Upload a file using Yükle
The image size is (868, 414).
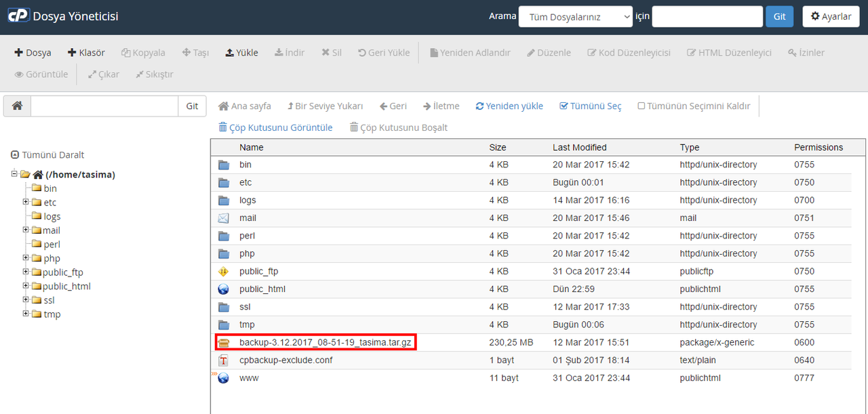(x=241, y=52)
